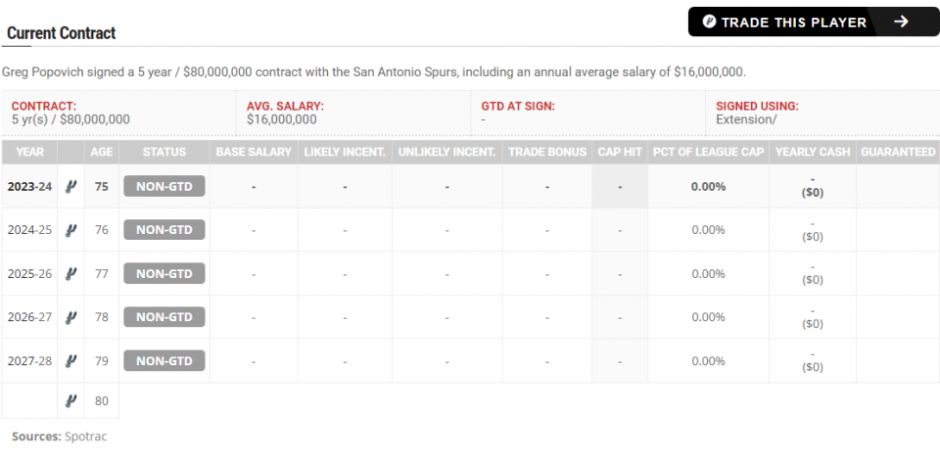Viewport: 940px width, 461px height.
Task: Click NON-GTD badge for 2027-28 season
Action: pos(164,361)
